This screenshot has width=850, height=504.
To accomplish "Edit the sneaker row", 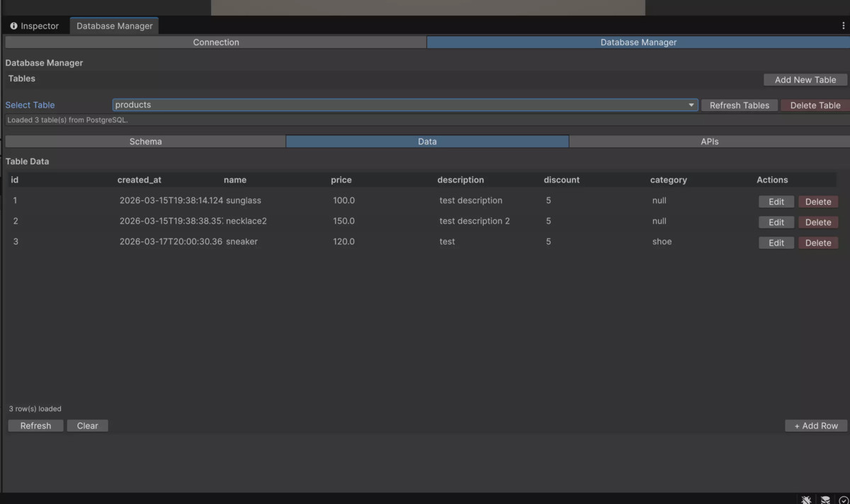I will [x=776, y=243].
